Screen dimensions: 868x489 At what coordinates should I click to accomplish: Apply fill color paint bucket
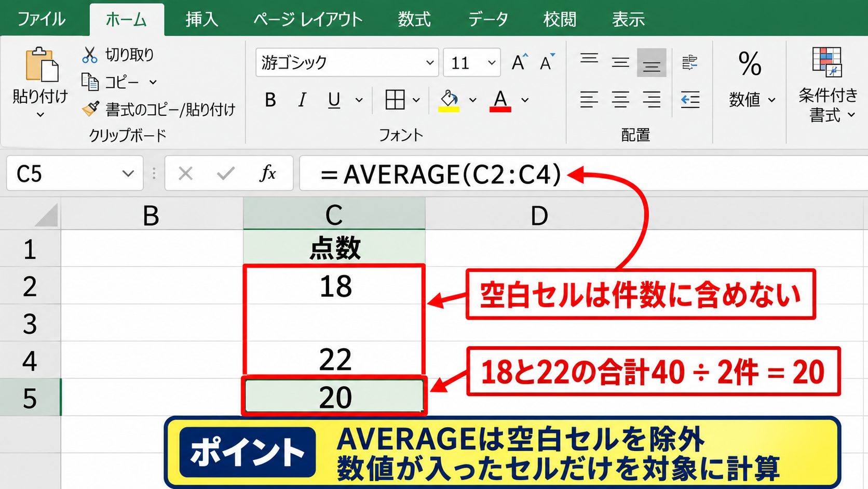(x=449, y=100)
